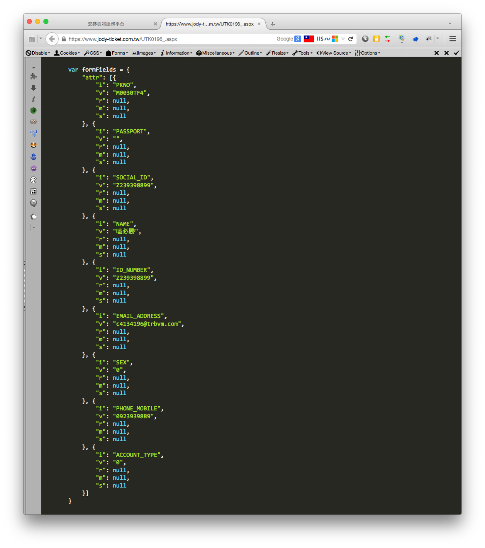The image size is (485, 548).
Task: Open the Outline toolbar menu
Action: pyautogui.click(x=251, y=53)
